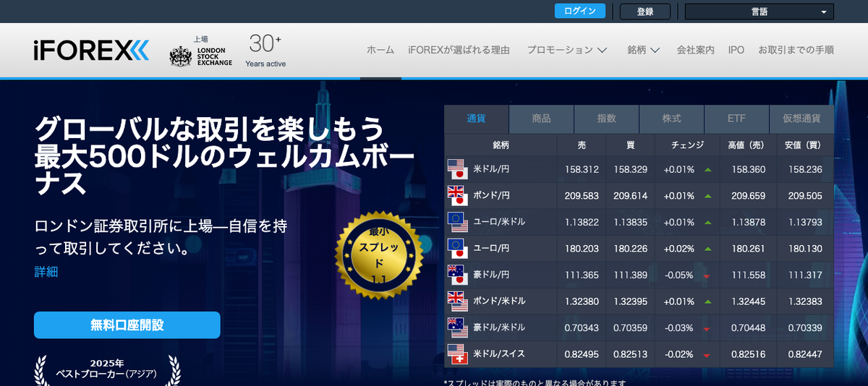Click the チェンジ column header
The height and width of the screenshot is (386, 868).
coord(687,145)
